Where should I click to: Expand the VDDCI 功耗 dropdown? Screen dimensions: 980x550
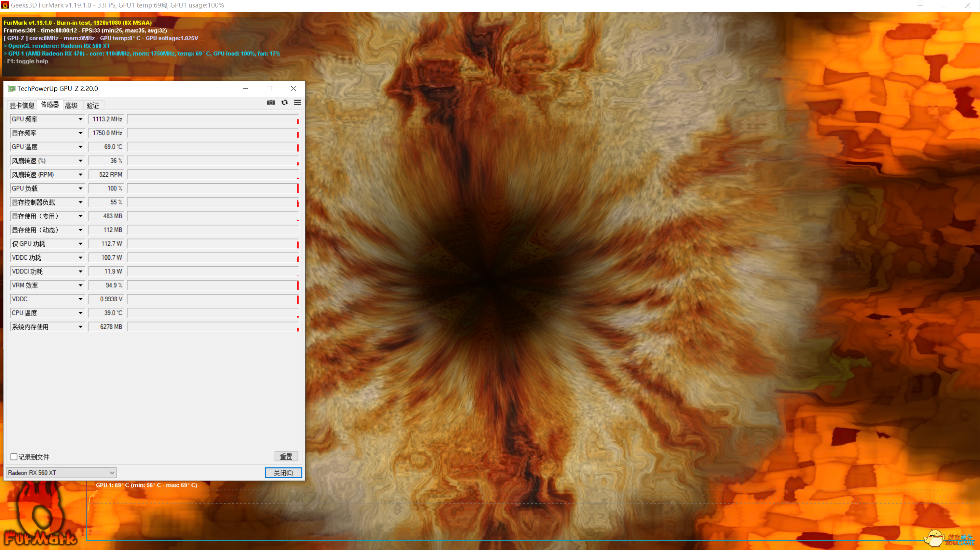pyautogui.click(x=81, y=272)
